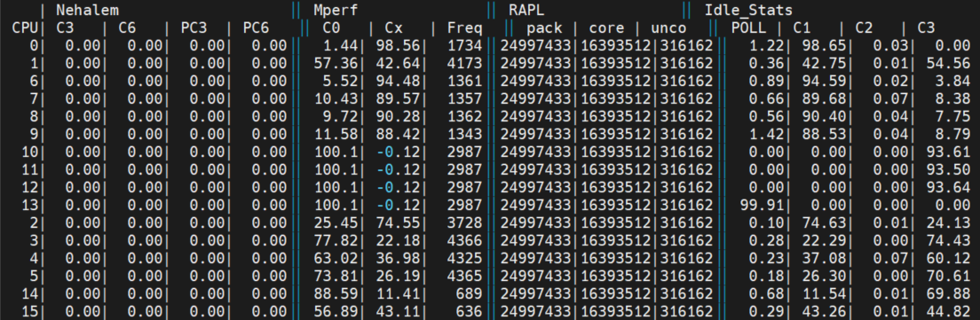Select the C3 value 93.61
This screenshot has width=980, height=320.
click(x=947, y=152)
